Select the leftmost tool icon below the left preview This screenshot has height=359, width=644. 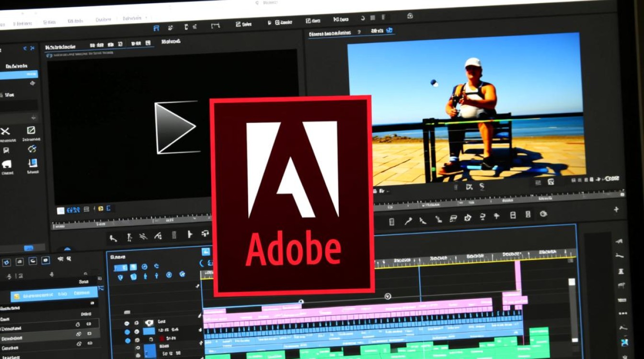[113, 238]
